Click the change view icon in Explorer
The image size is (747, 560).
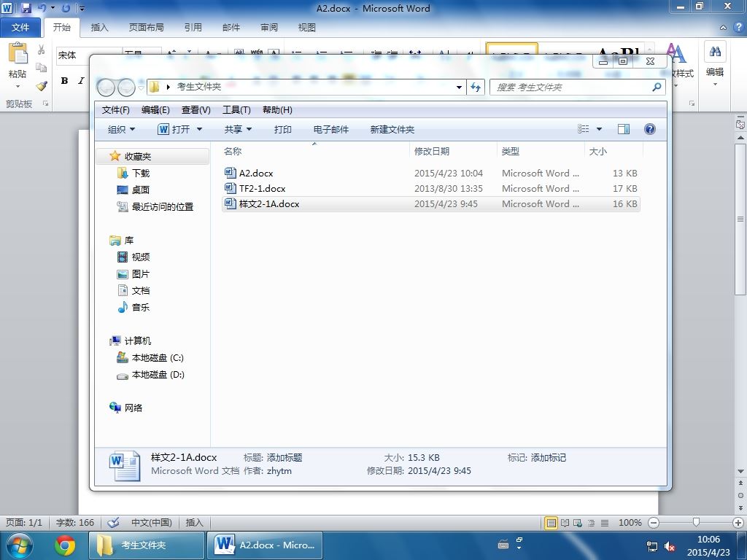(x=583, y=129)
